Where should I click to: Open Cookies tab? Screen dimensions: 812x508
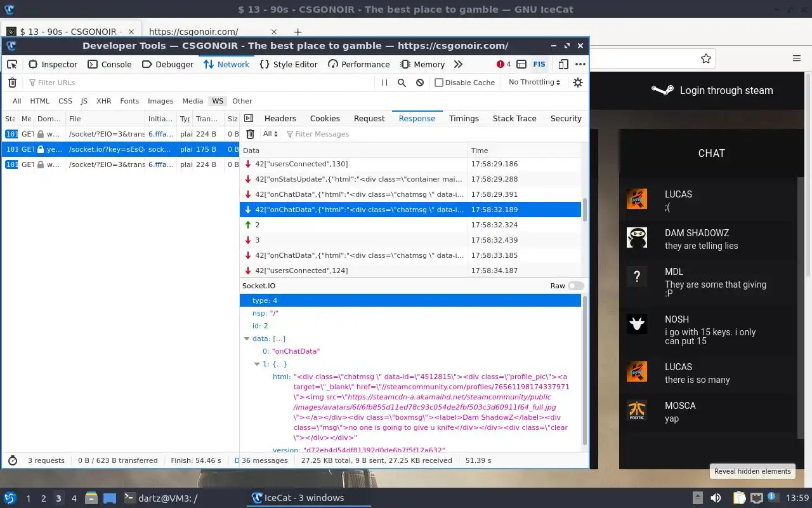click(325, 118)
